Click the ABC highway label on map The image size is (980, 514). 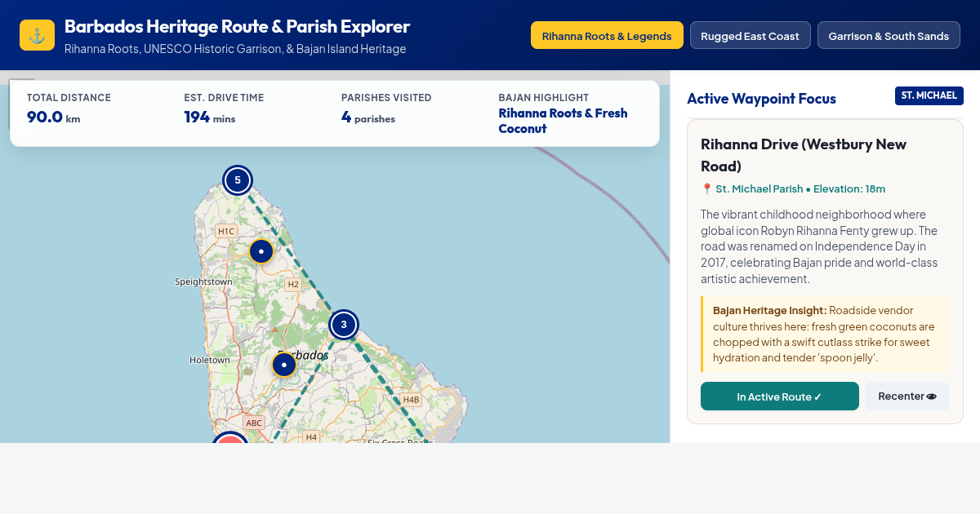click(254, 423)
